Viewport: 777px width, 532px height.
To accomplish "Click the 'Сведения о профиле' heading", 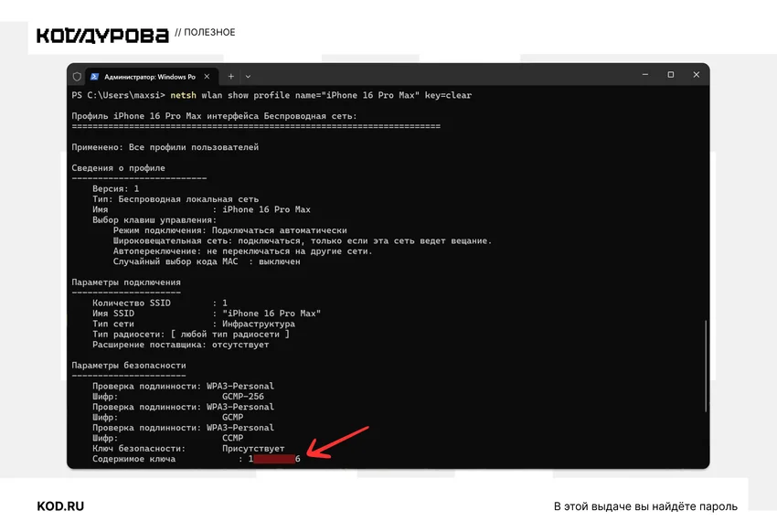I will pyautogui.click(x=119, y=168).
